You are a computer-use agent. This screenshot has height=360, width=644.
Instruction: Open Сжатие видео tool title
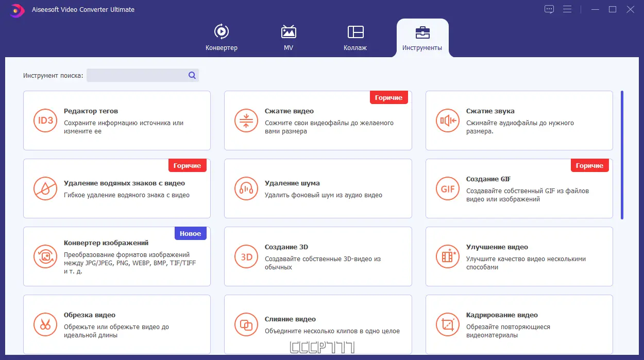[x=289, y=111]
